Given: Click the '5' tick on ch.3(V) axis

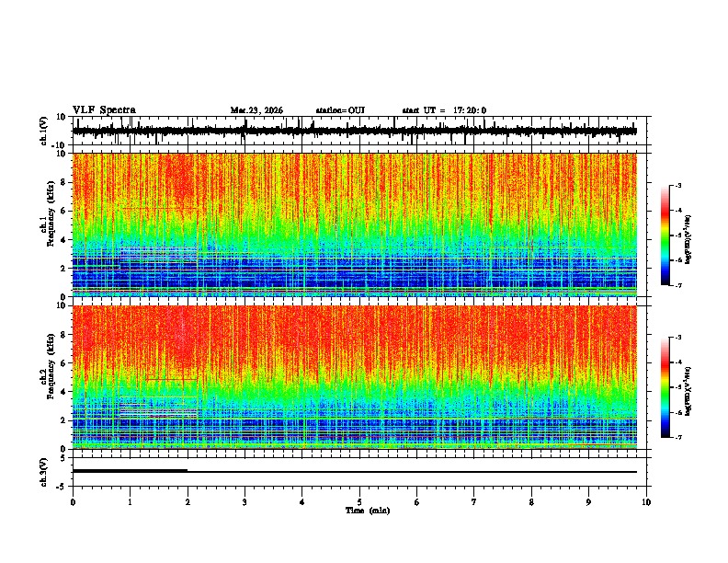Looking at the screenshot, I should click(63, 458).
